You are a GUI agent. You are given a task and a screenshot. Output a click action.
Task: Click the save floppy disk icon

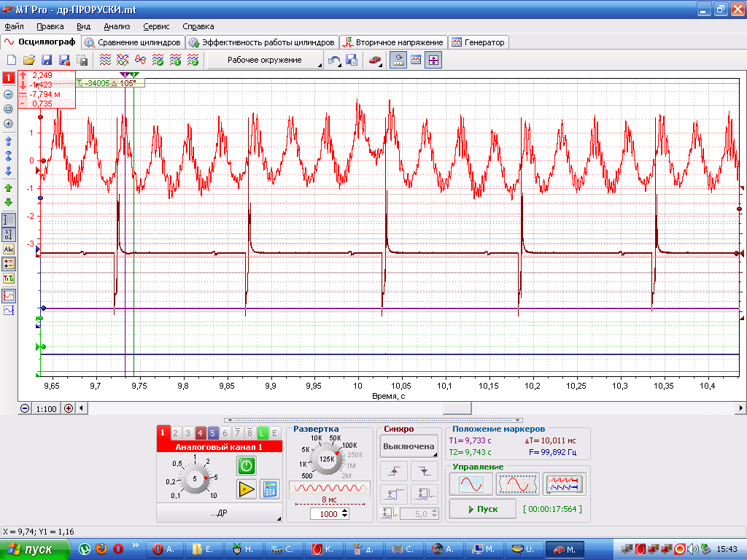(x=47, y=60)
